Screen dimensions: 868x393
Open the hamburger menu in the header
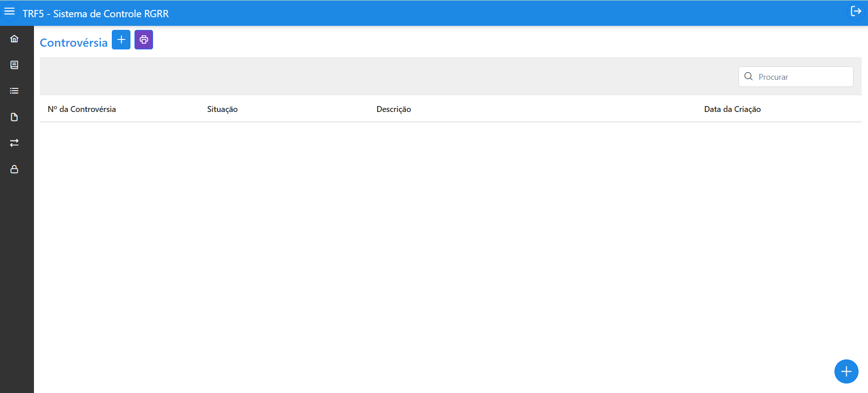coord(10,11)
